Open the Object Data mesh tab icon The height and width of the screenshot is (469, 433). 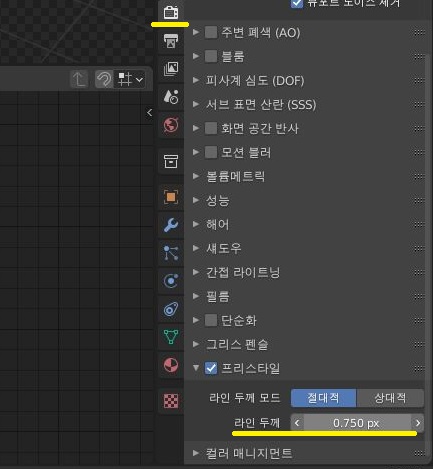(171, 337)
